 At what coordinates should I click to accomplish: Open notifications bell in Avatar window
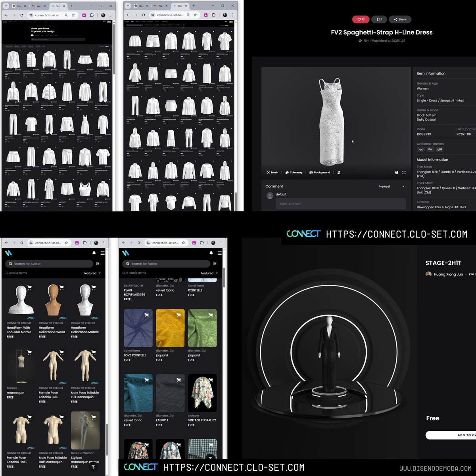coord(94,253)
